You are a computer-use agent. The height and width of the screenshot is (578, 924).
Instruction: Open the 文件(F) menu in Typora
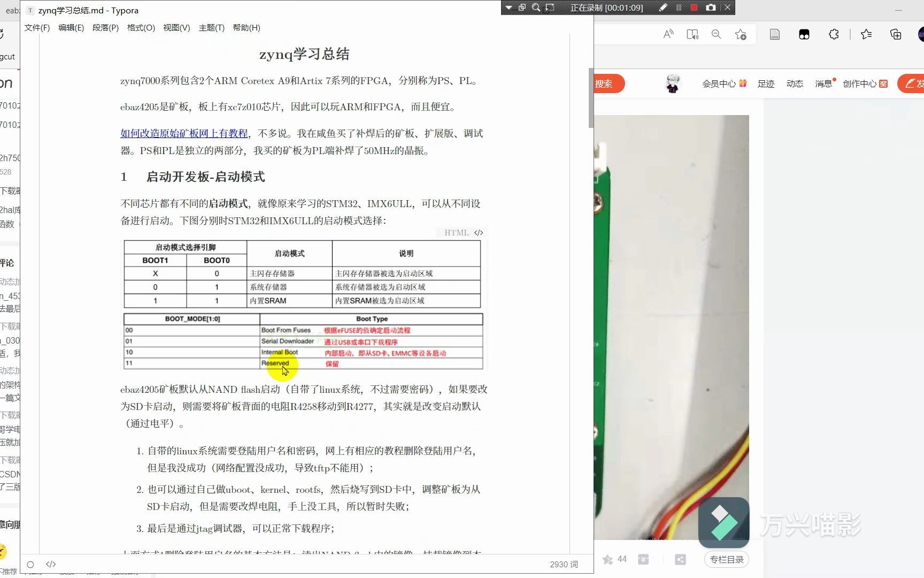pos(36,28)
